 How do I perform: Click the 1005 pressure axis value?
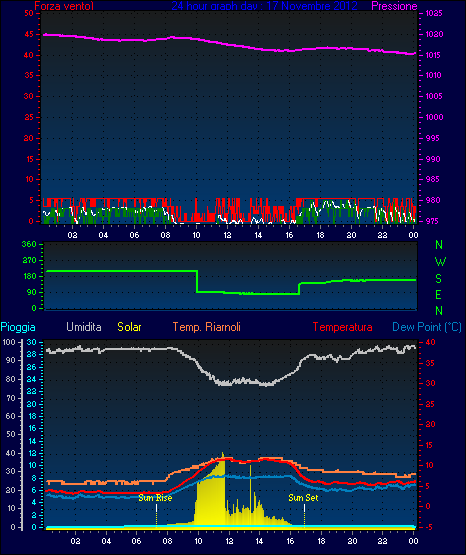[x=434, y=96]
